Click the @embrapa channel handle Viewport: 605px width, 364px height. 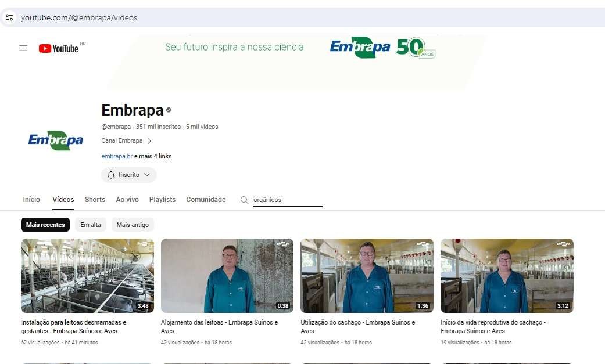click(116, 127)
